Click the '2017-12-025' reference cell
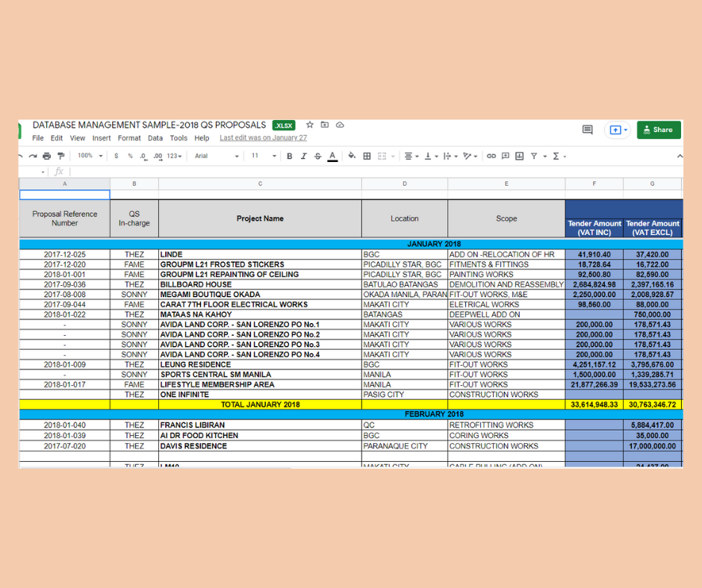This screenshot has height=588, width=702. tap(65, 254)
